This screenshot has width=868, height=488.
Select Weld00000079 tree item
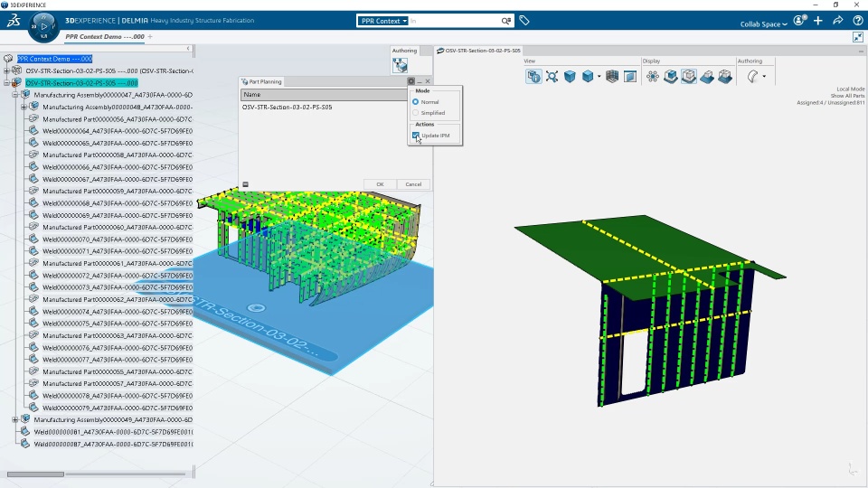tap(118, 408)
